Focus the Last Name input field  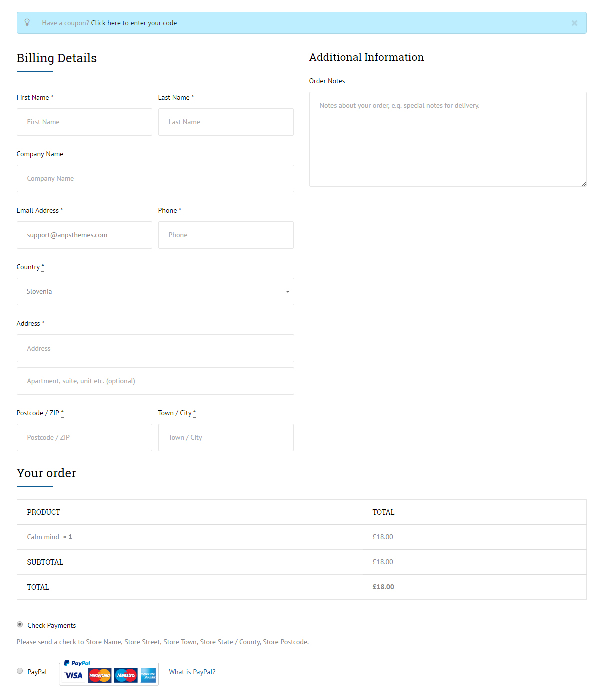[226, 122]
